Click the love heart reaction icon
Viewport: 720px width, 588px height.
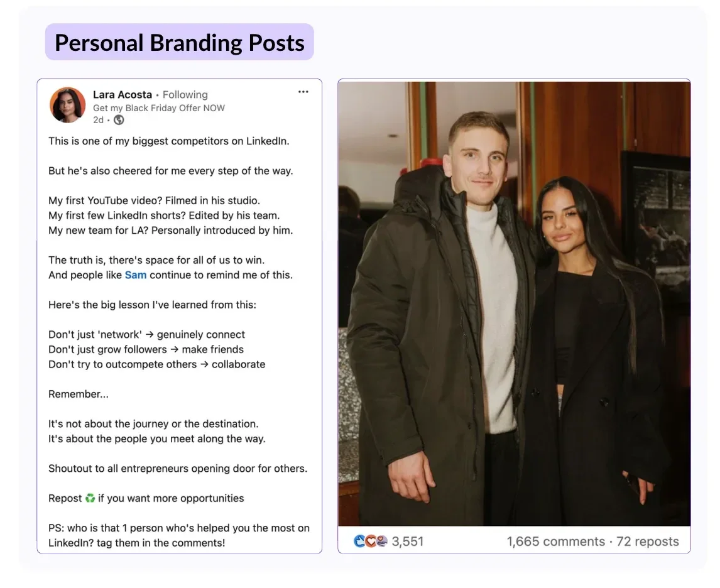(371, 540)
